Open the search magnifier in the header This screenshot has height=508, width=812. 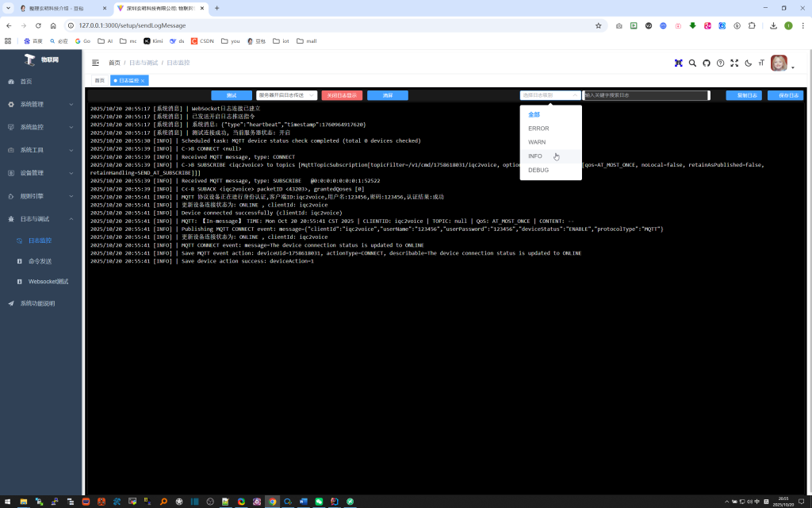pyautogui.click(x=692, y=63)
